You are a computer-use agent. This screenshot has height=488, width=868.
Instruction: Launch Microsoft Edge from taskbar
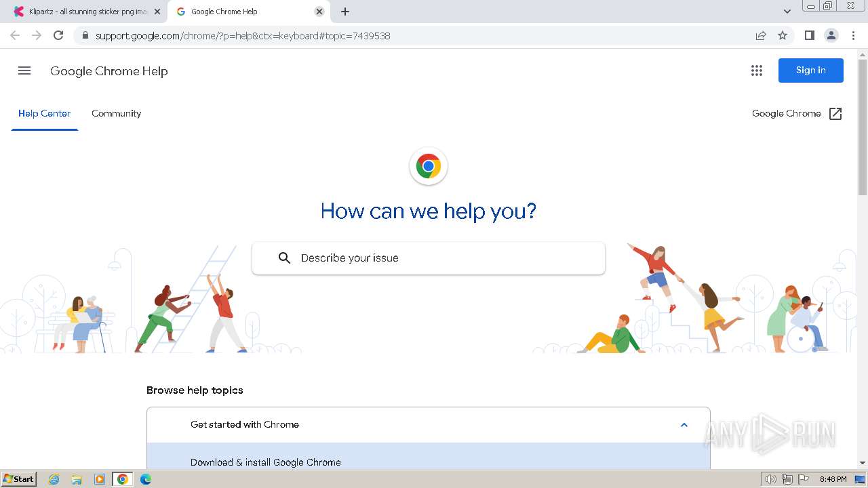pos(146,479)
